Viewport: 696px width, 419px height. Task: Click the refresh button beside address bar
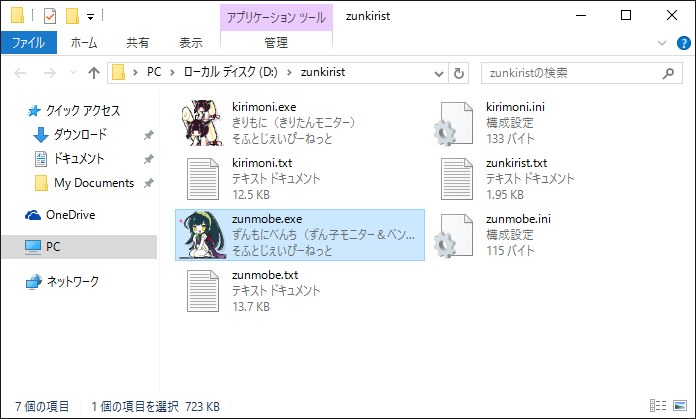point(459,73)
